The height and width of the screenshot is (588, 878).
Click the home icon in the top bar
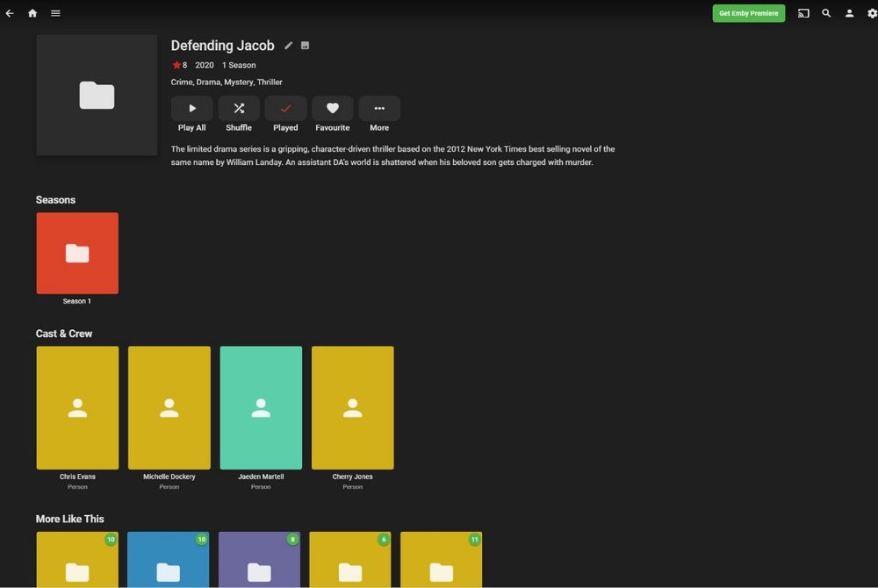point(32,13)
